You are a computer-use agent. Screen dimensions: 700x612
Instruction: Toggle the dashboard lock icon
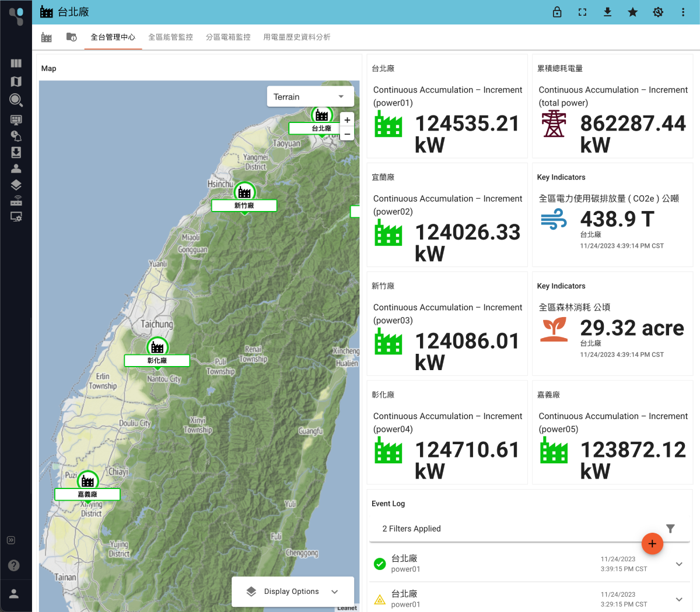557,12
